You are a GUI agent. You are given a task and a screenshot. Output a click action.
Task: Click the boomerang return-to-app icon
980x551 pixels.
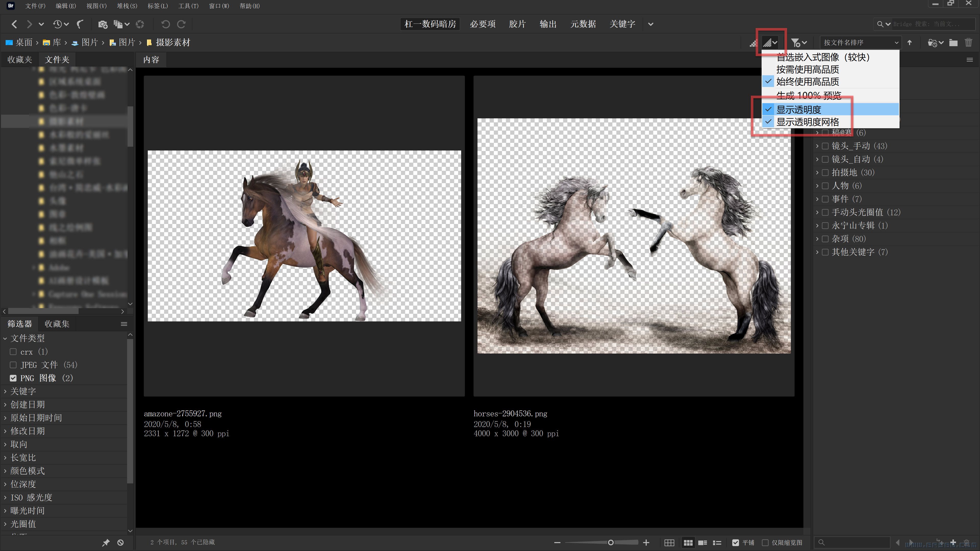tap(80, 24)
